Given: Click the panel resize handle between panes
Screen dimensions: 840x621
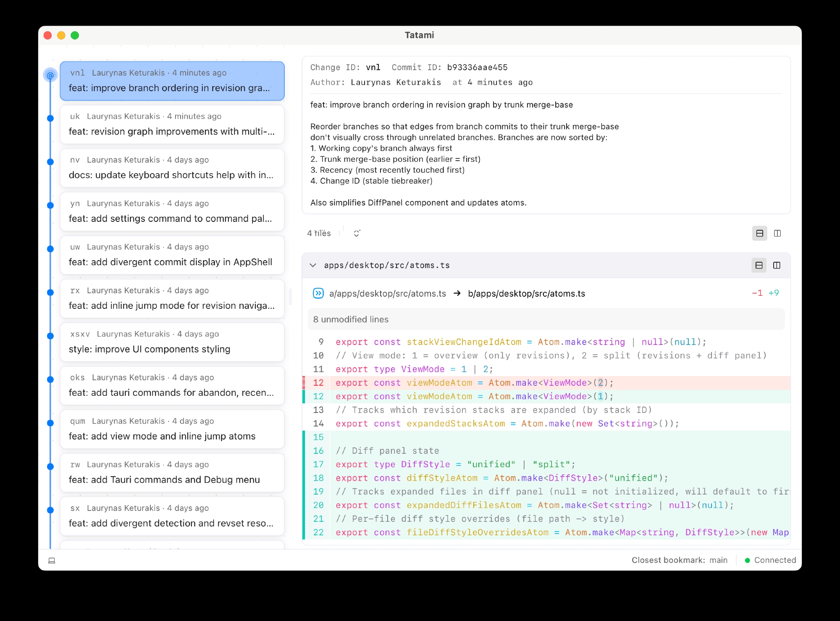Looking at the screenshot, I should point(290,297).
